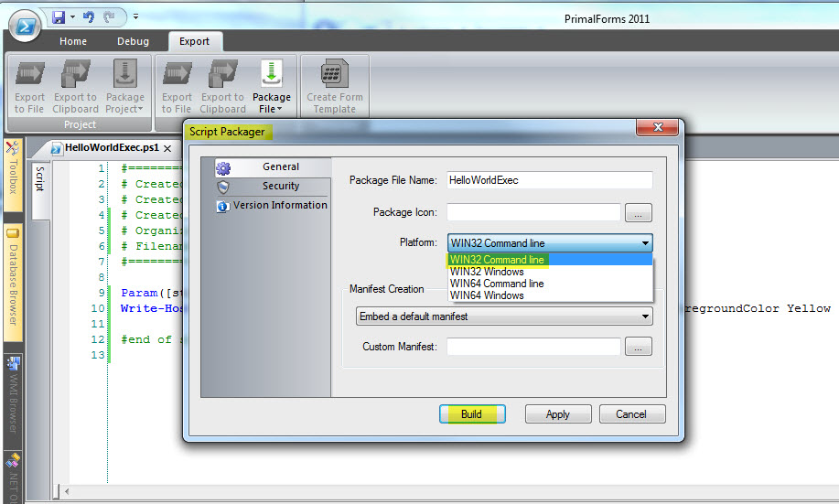Select Version Information category in Script Packager
Screen dimensions: 839x504
[x=273, y=206]
